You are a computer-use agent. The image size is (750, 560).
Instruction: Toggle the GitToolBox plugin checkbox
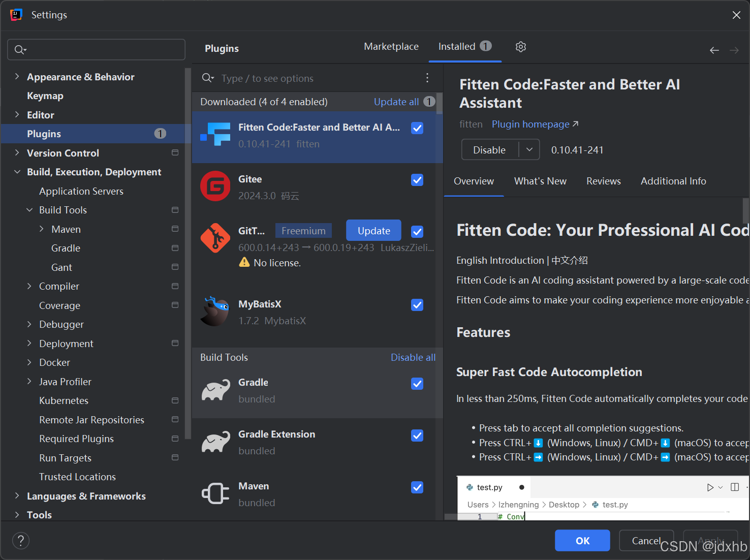click(x=417, y=232)
